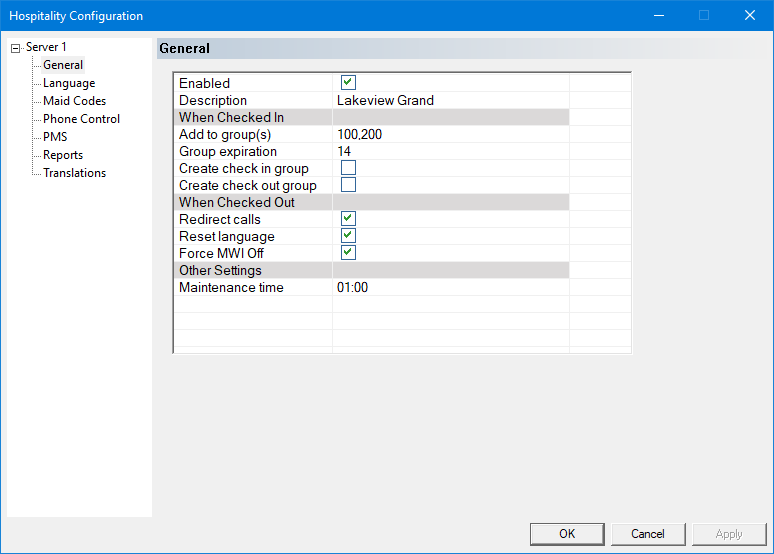This screenshot has height=554, width=774.
Task: Enable Create check in group
Action: 348,168
